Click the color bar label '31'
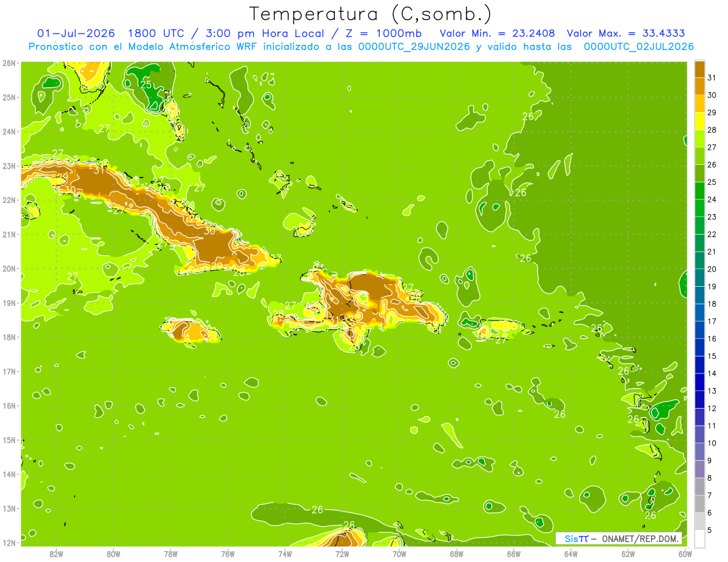This screenshot has width=728, height=562. [712, 78]
